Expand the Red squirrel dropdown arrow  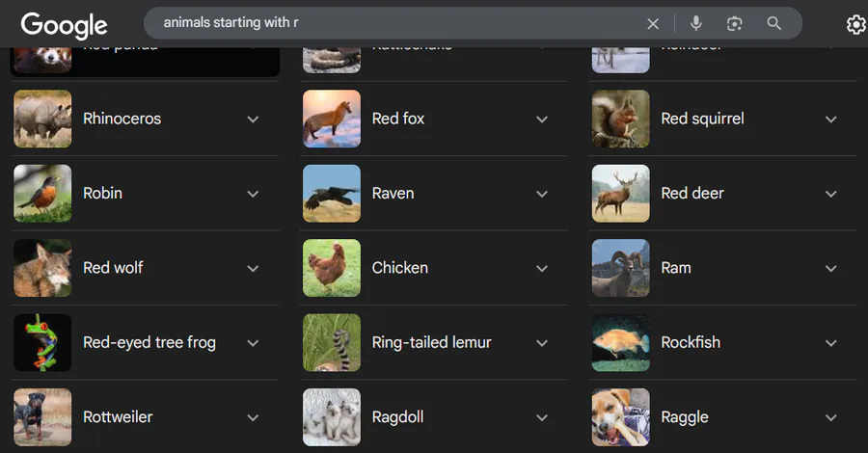[830, 120]
